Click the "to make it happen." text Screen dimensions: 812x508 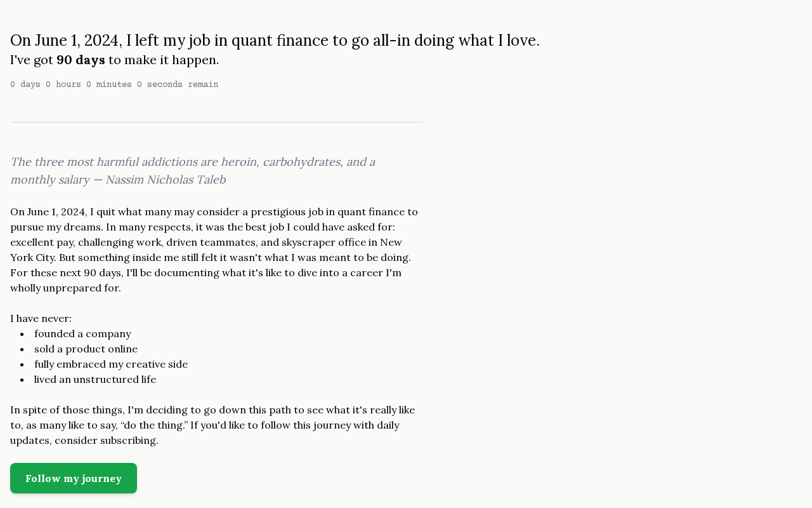click(164, 60)
